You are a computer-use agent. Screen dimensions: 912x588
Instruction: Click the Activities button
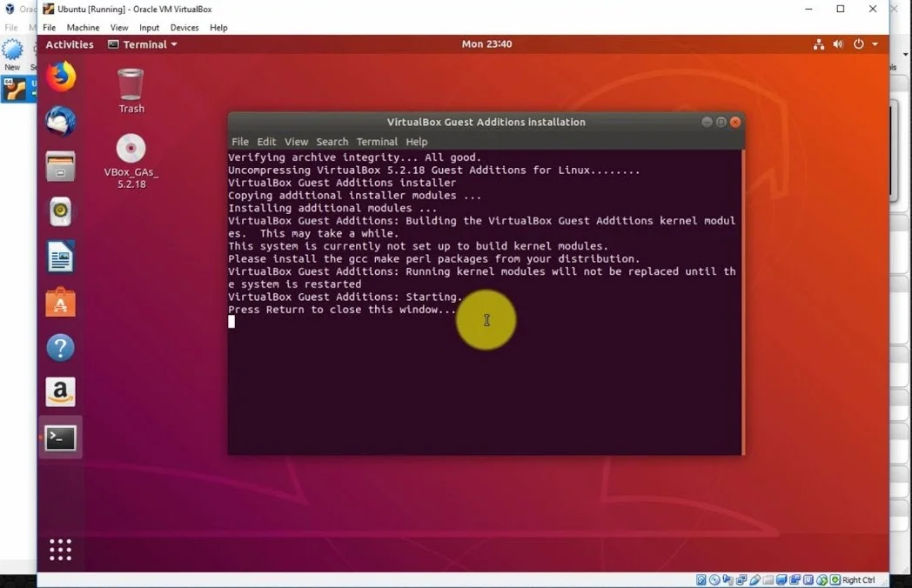[70, 44]
